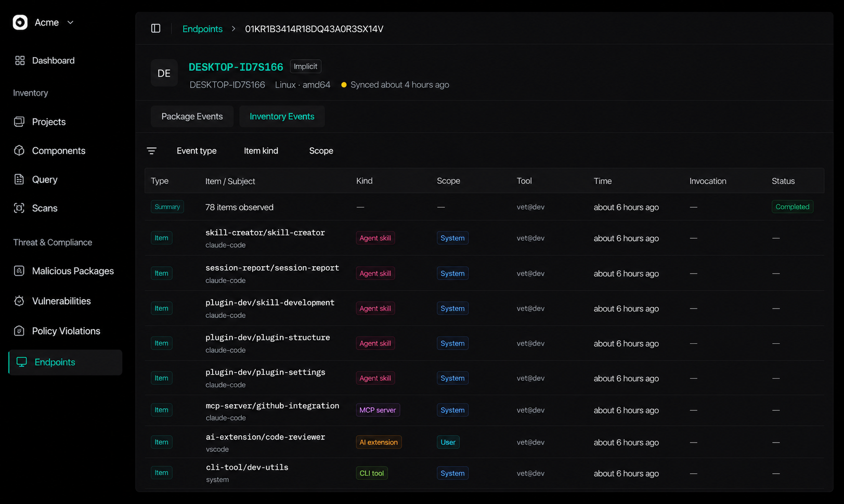Click the Status column header

783,181
